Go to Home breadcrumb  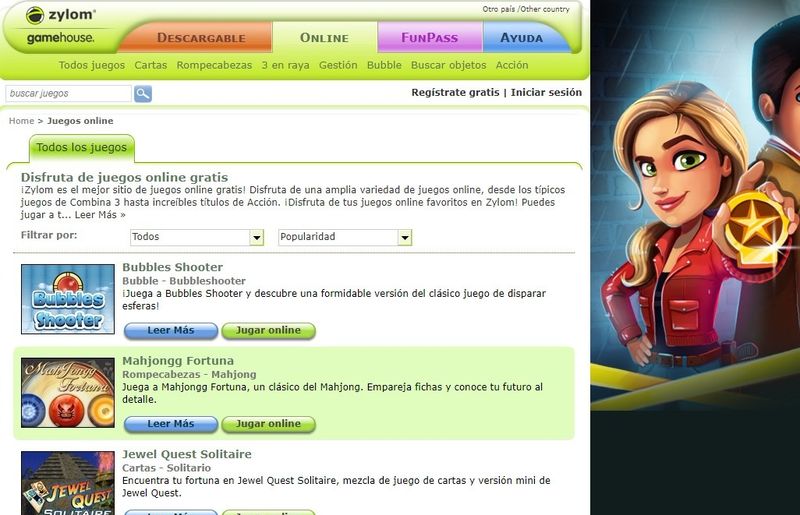21,121
